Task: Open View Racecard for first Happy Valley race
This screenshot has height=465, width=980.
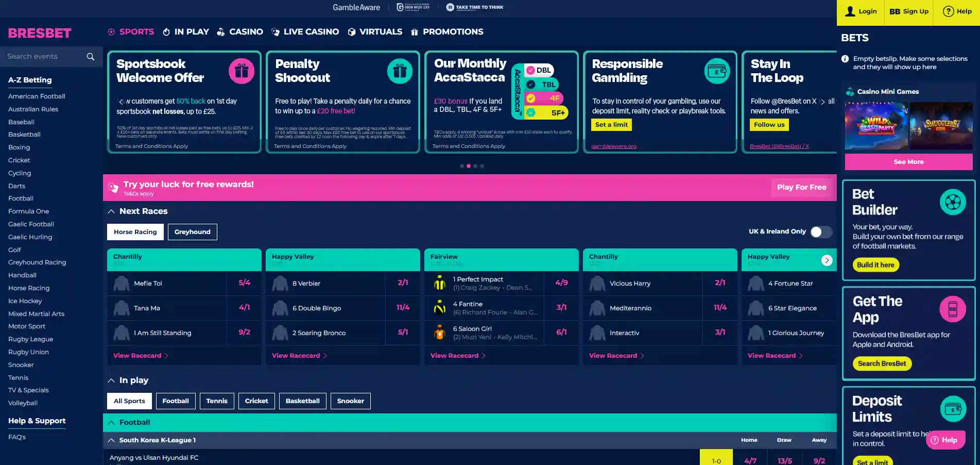Action: [x=299, y=356]
